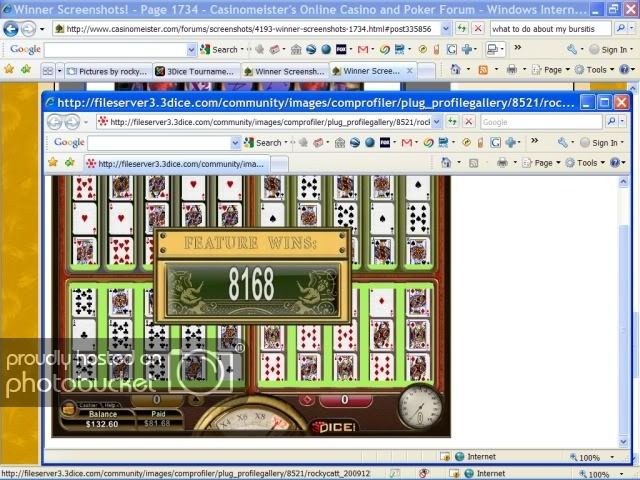
Task: Open a new tab in outer window
Action: pos(427,71)
